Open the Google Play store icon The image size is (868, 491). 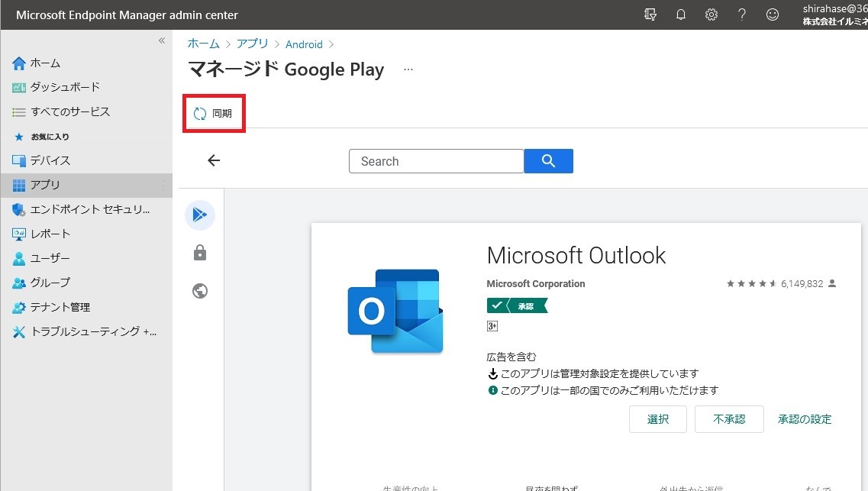(x=200, y=215)
